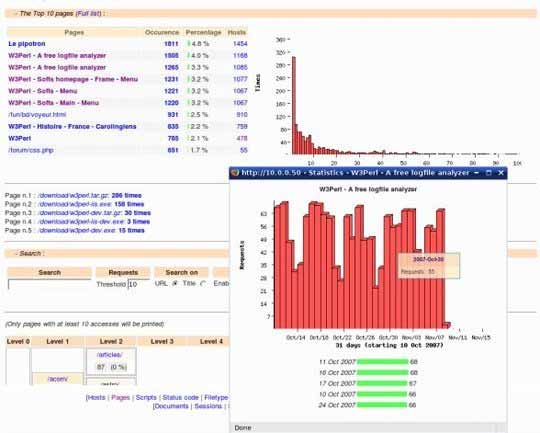Viewport: 540px width, 433px height.
Task: Click the Threshold field showing 10
Action: (x=139, y=284)
